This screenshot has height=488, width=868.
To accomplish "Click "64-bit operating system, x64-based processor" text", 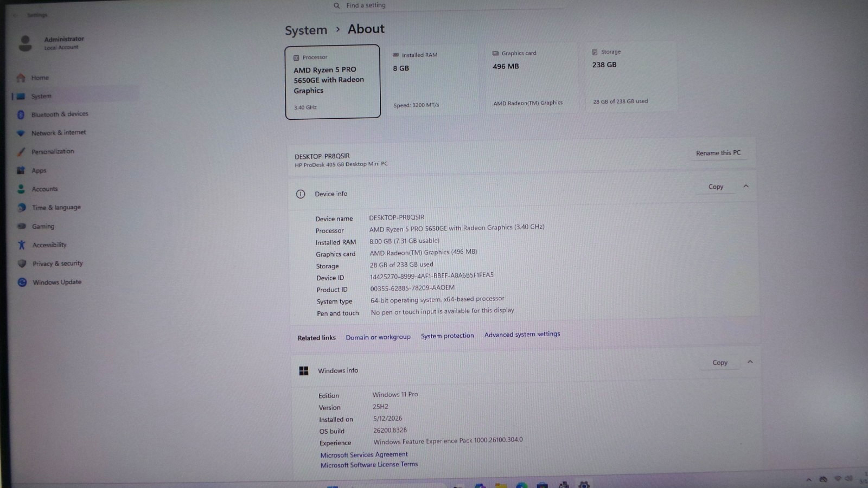I will 437,299.
